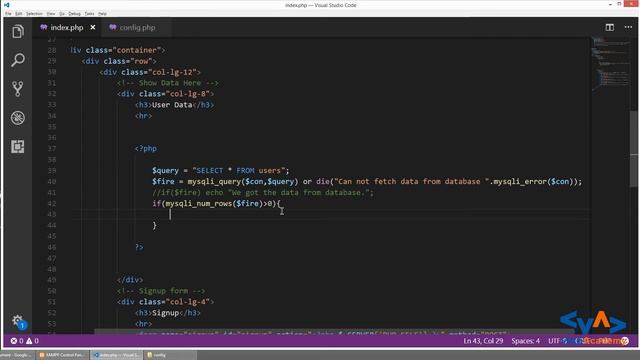Click line number 44 in the gutter

pos(52,225)
